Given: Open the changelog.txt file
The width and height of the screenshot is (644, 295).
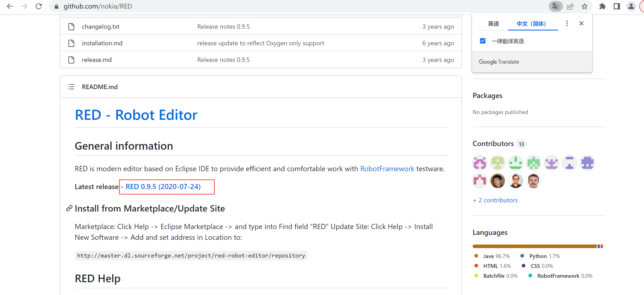Looking at the screenshot, I should 100,26.
